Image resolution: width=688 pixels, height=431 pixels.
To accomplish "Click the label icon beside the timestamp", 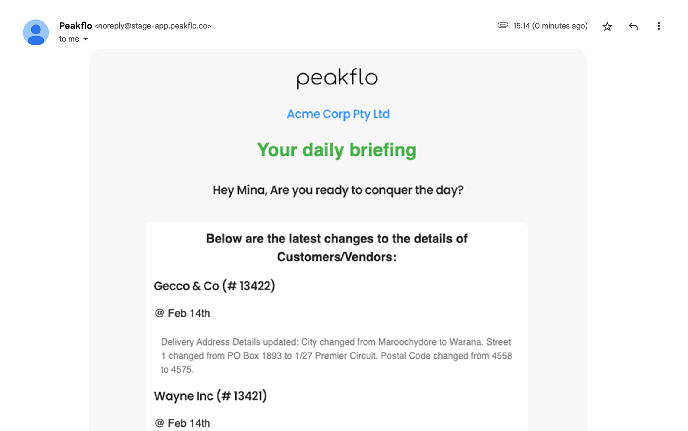I will click(x=502, y=25).
